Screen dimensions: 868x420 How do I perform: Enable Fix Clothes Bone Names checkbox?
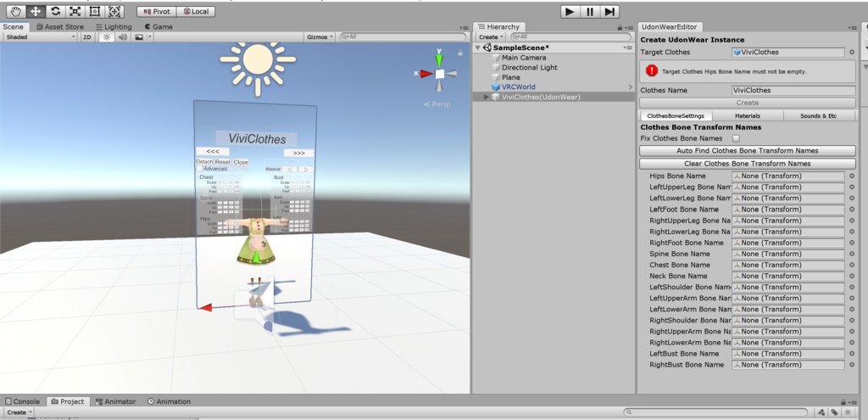[736, 138]
